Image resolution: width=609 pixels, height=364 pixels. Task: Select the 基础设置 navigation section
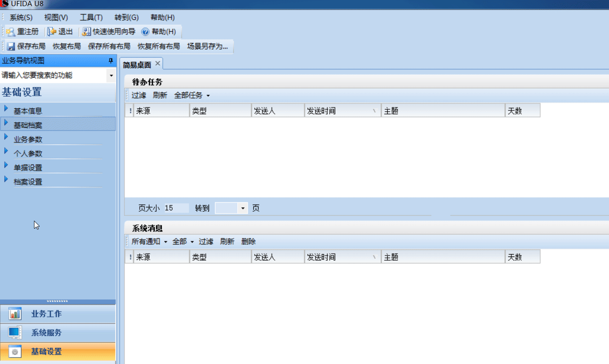[58, 352]
